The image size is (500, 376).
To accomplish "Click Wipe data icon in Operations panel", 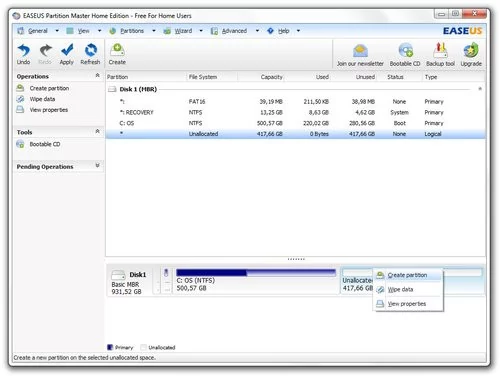I will coord(20,99).
